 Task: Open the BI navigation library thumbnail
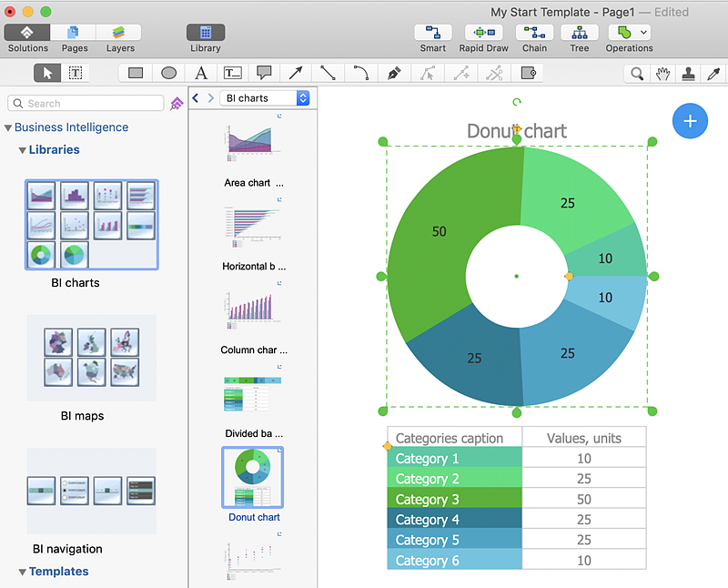pos(92,491)
